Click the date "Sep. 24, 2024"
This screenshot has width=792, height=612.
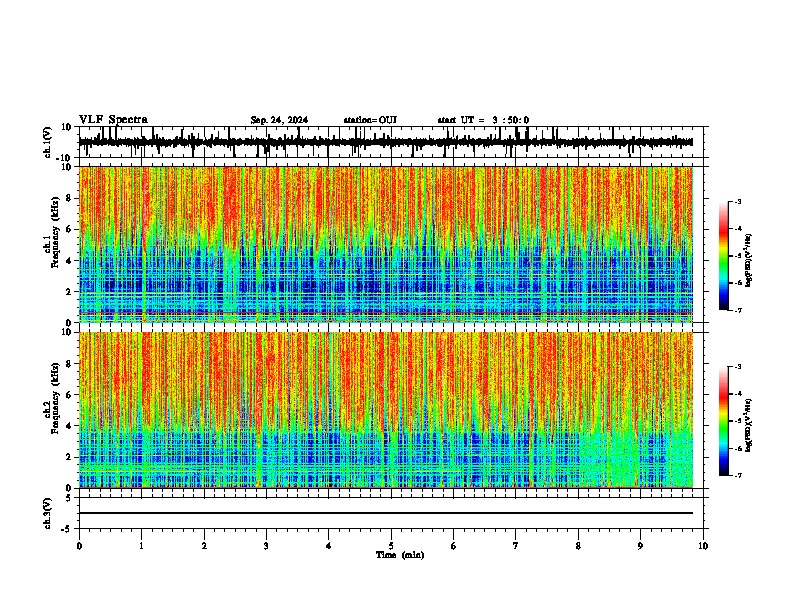(279, 120)
